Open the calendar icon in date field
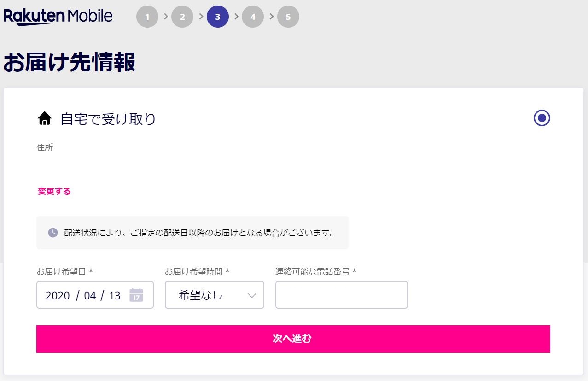Image resolution: width=588 pixels, height=381 pixels. coord(136,295)
